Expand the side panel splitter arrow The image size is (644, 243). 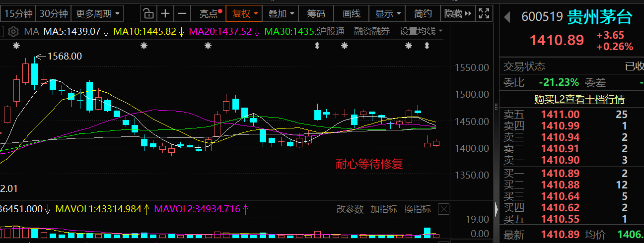[497, 209]
